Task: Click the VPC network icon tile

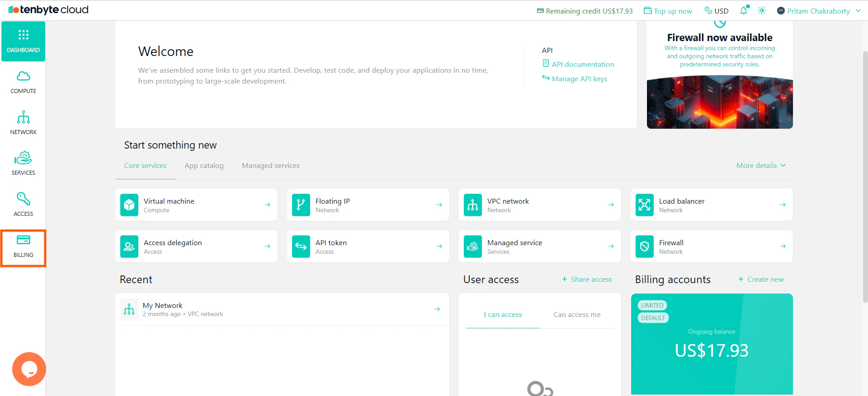Action: coord(473,205)
